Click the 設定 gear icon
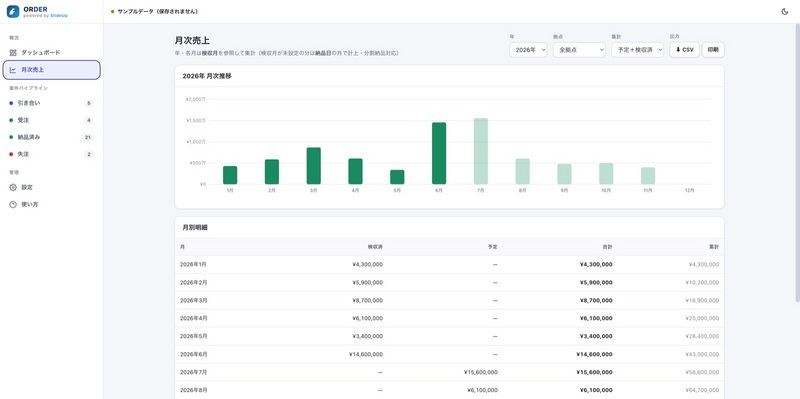800x399 pixels. 13,187
